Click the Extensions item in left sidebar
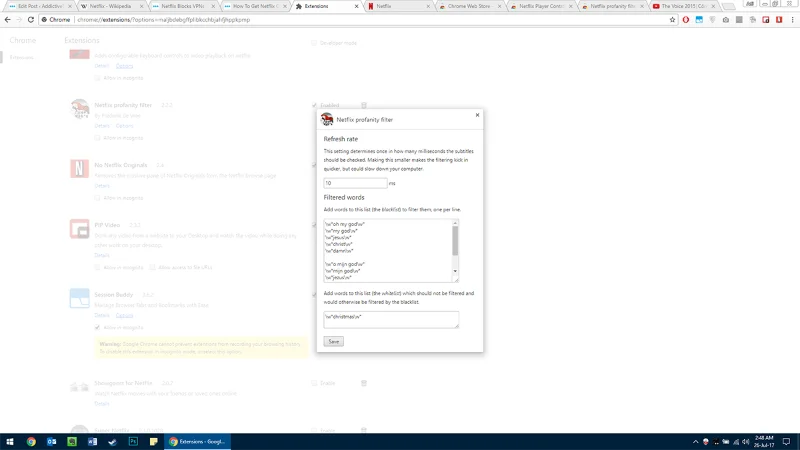This screenshot has width=800, height=450. (21, 57)
